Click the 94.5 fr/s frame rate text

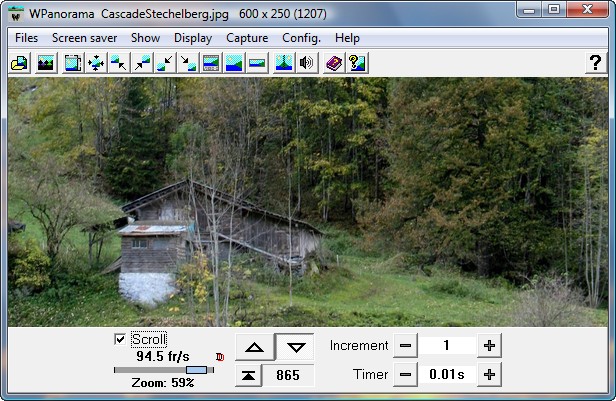pyautogui.click(x=163, y=357)
